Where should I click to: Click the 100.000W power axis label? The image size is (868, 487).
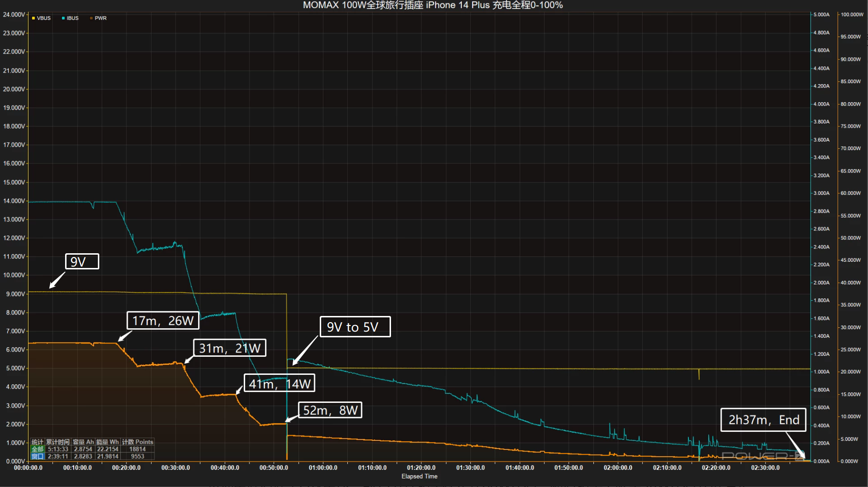click(x=852, y=15)
